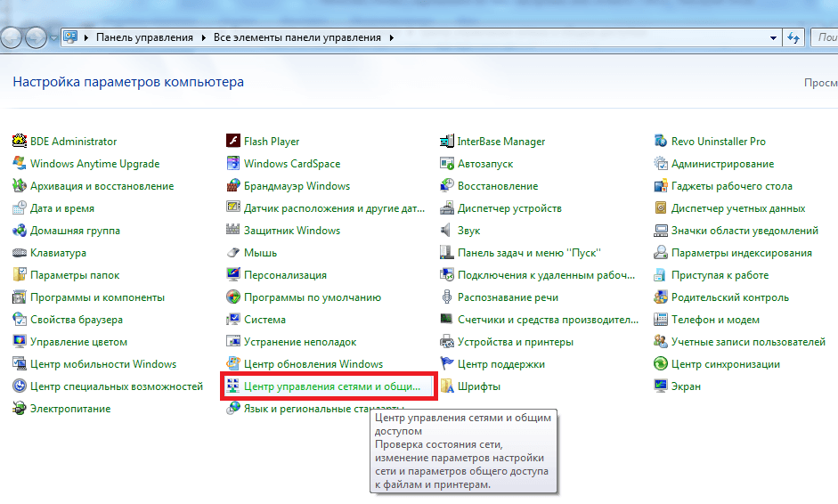Screen dimensions: 838x504
Task: Open Подключения к удаленным рабочим столам link
Action: coord(546,275)
